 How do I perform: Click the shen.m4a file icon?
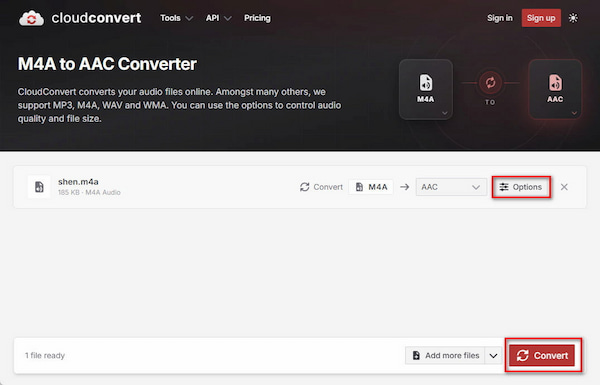tap(39, 187)
